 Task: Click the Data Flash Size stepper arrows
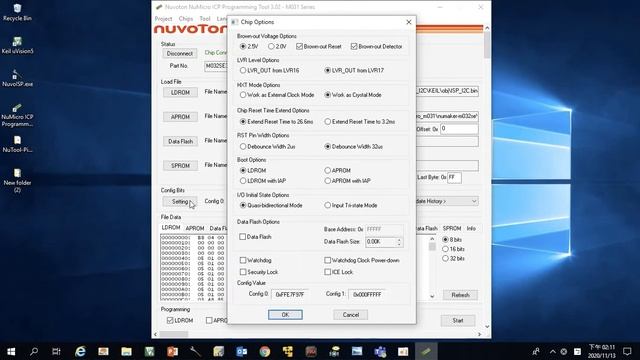pyautogui.click(x=399, y=242)
